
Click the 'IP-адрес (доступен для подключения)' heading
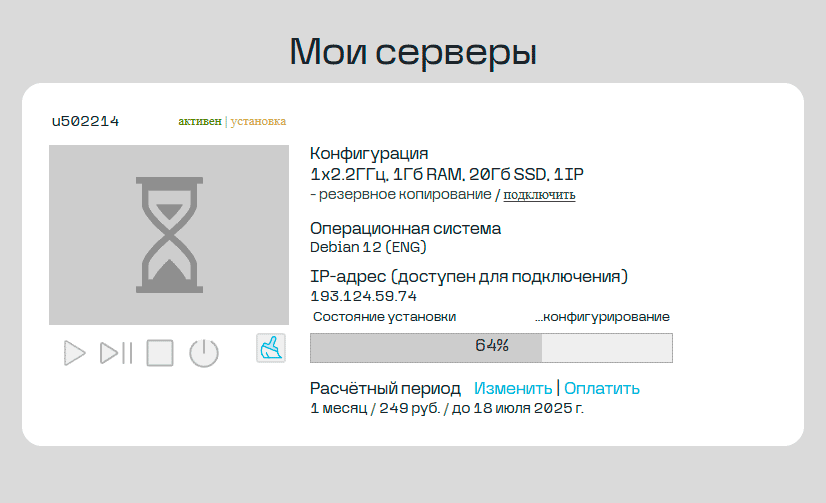click(469, 277)
